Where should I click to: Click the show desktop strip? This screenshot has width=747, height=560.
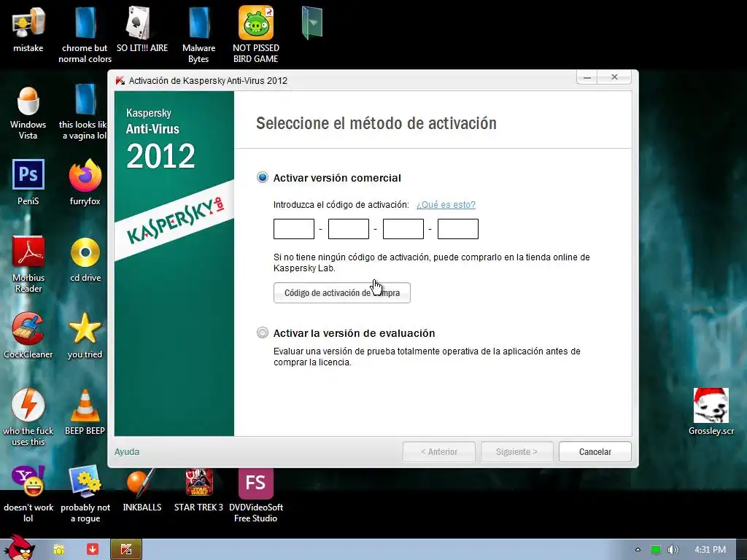click(741, 550)
